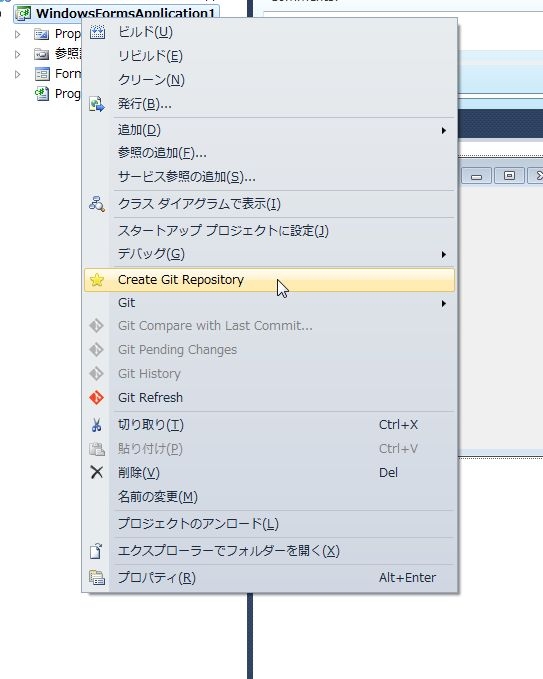Choose 発行(B)... menu entry

pyautogui.click(x=269, y=104)
